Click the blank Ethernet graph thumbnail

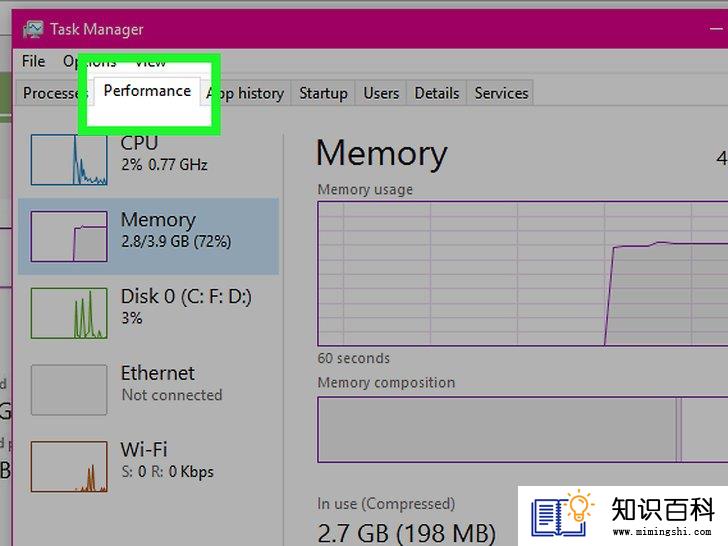[x=69, y=390]
